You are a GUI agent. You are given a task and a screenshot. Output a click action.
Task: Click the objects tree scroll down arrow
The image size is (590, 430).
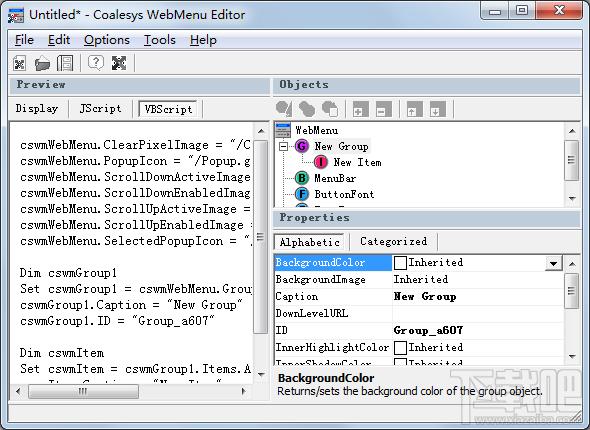pyautogui.click(x=572, y=198)
